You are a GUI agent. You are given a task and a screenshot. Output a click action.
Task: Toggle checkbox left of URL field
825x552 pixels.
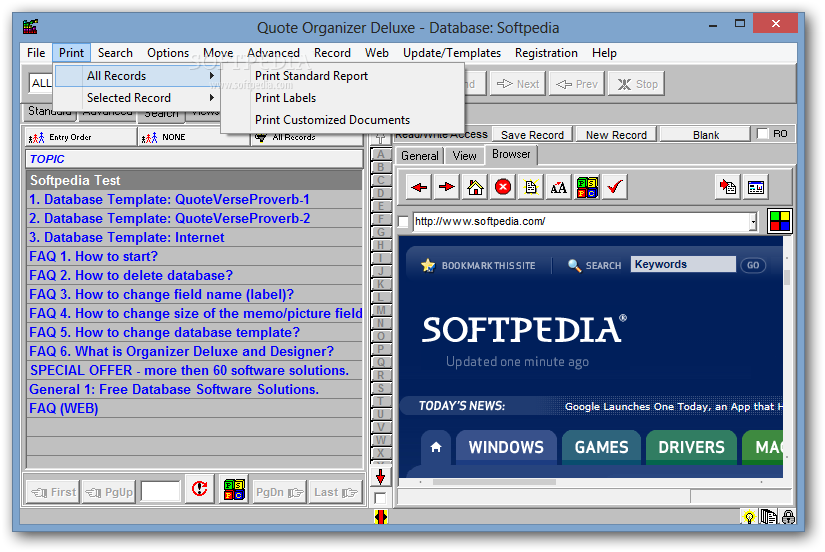(x=404, y=222)
